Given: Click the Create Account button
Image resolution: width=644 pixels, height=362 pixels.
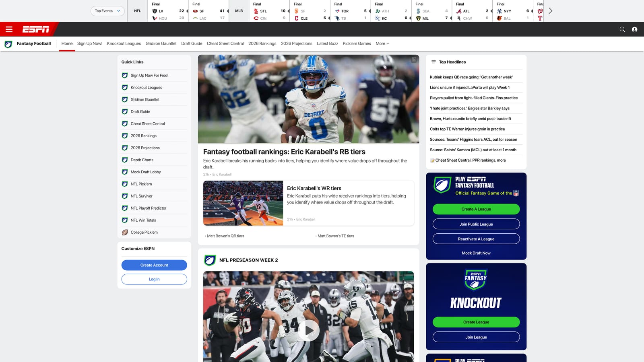Looking at the screenshot, I should (154, 265).
